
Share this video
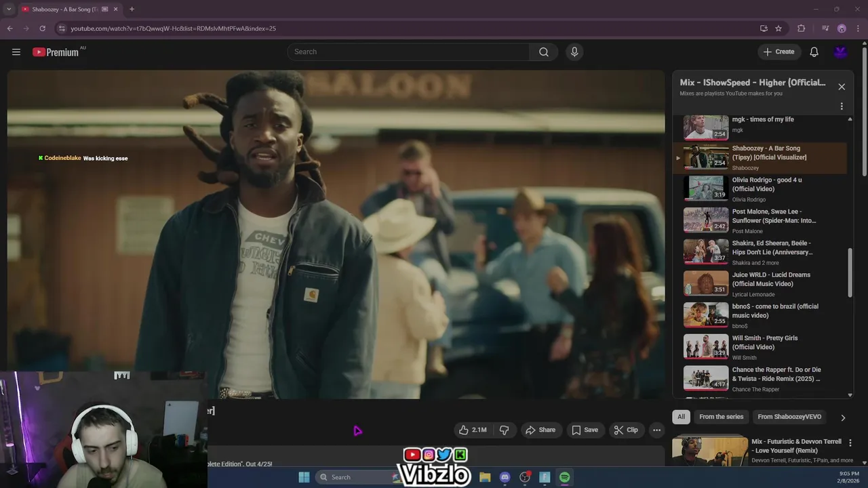(540, 430)
